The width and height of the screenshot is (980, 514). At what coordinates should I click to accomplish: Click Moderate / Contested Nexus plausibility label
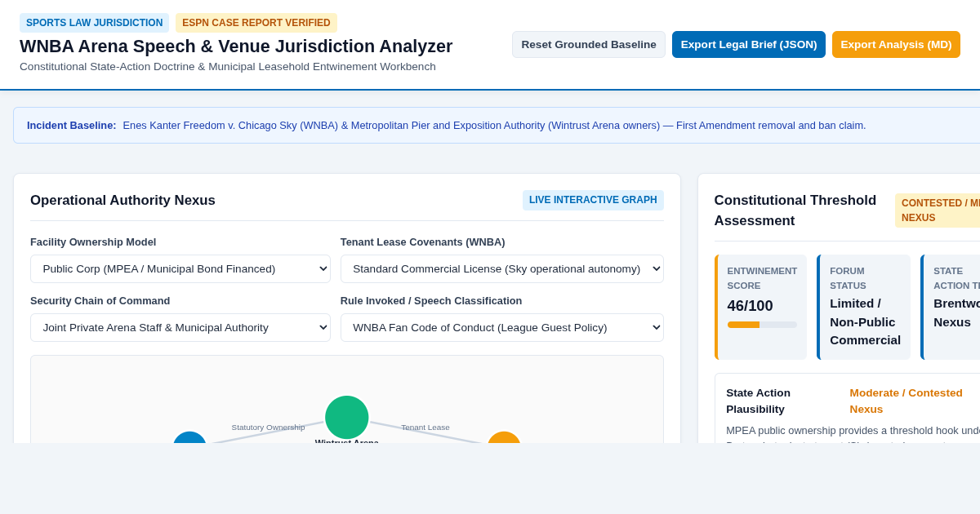pyautogui.click(x=906, y=401)
